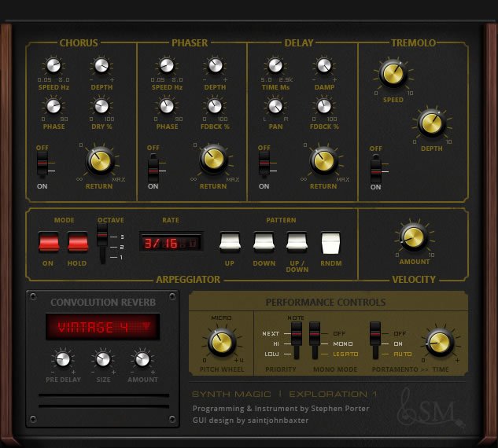Screen dimensions: 498x448
Task: Select the Rndm arpeggiator pattern
Action: pos(330,242)
